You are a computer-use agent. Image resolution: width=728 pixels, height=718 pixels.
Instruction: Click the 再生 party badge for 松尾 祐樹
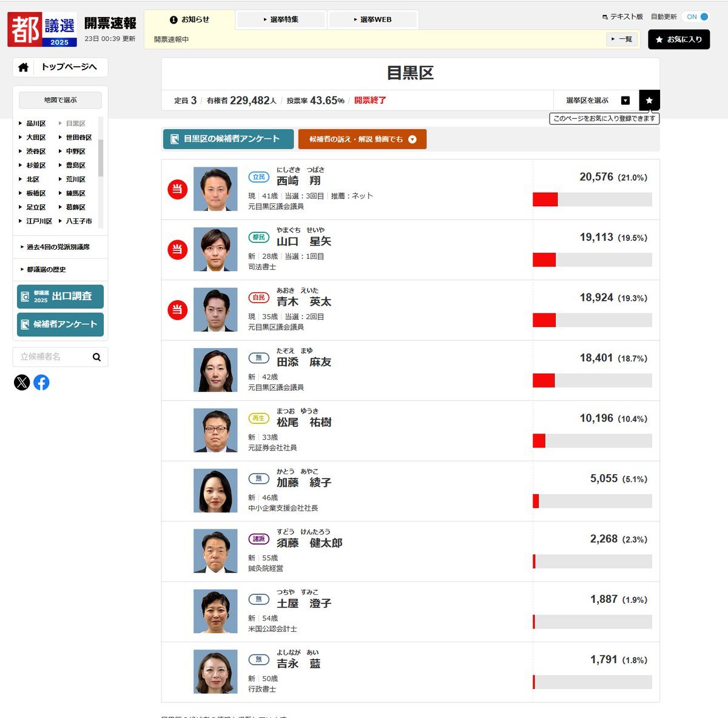tap(259, 418)
